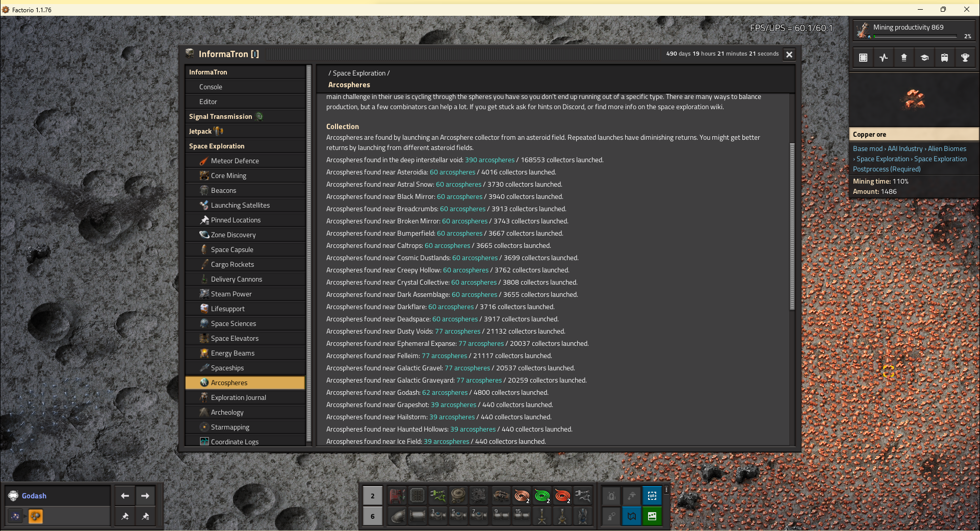
Task: Open the Cargo Rockets page
Action: [x=245, y=264]
